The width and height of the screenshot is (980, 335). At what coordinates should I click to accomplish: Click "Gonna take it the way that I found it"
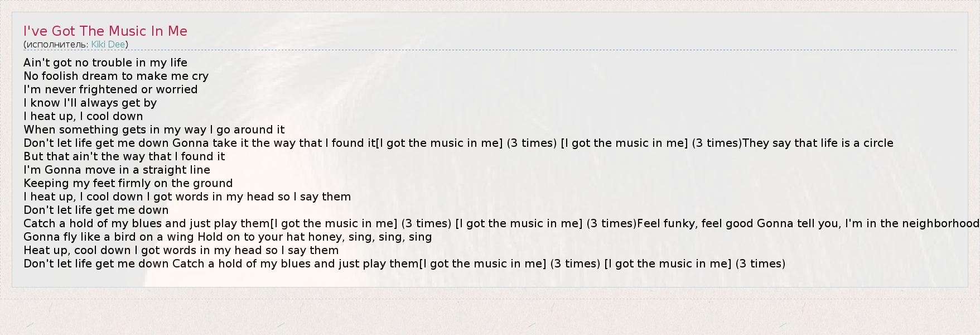(274, 143)
